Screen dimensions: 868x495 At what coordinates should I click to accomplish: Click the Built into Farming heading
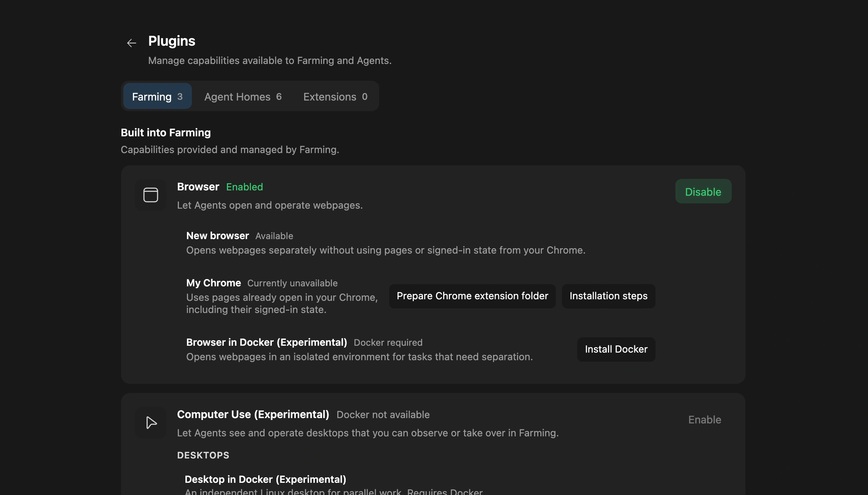click(166, 133)
